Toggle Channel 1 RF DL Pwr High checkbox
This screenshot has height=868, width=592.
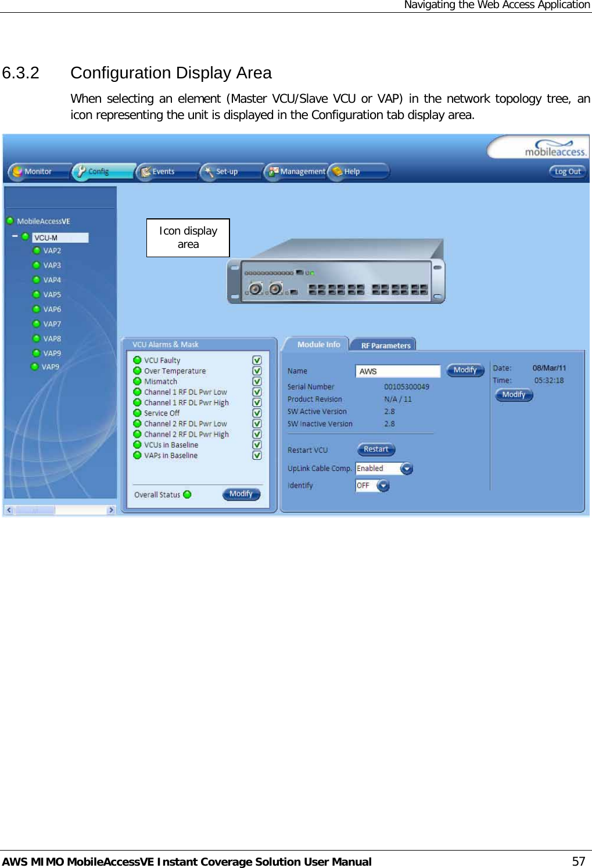(x=257, y=402)
